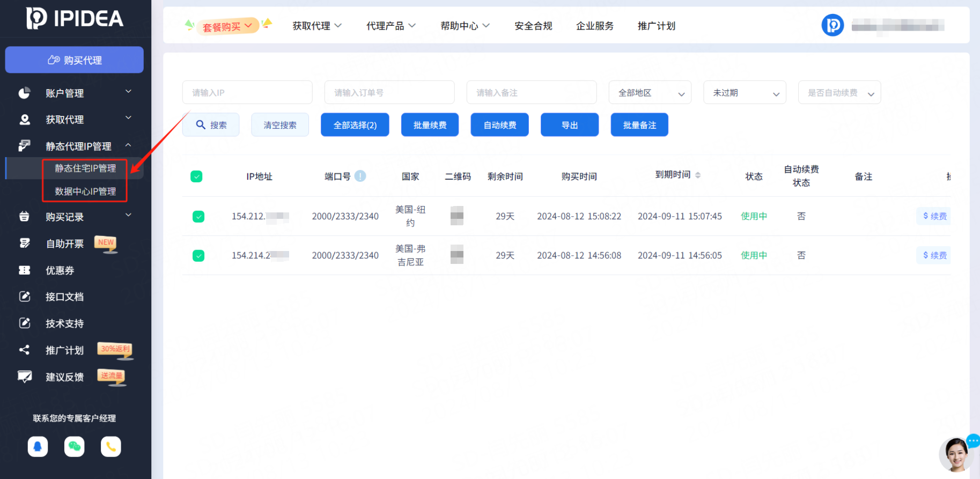Focus the 请输入IP input field
Screen dimensions: 980x479
(247, 92)
